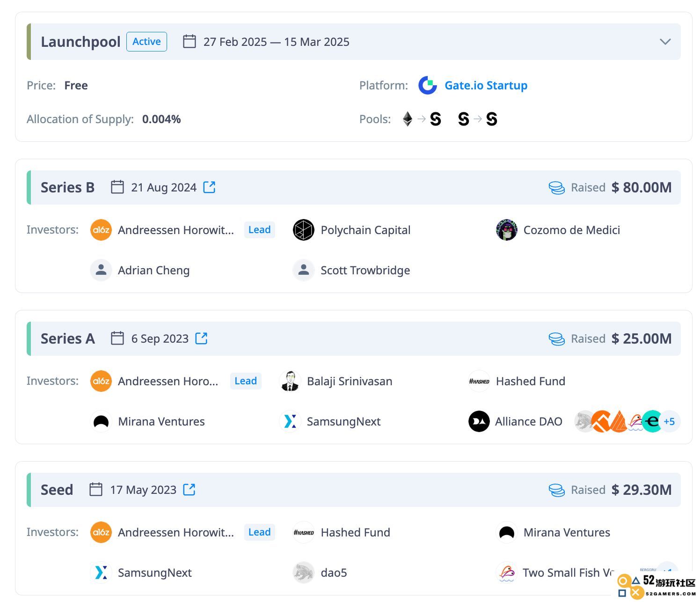Click the Seed round title
Viewport: 700px width, 602px height.
(57, 490)
